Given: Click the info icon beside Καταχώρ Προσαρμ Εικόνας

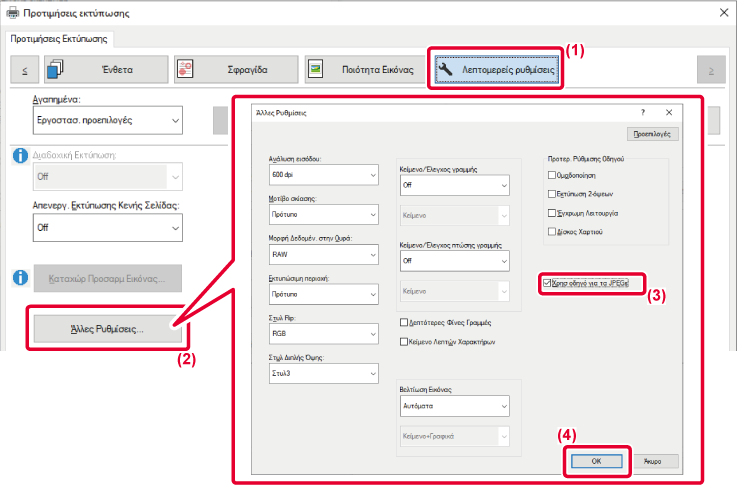Looking at the screenshot, I should (20, 277).
